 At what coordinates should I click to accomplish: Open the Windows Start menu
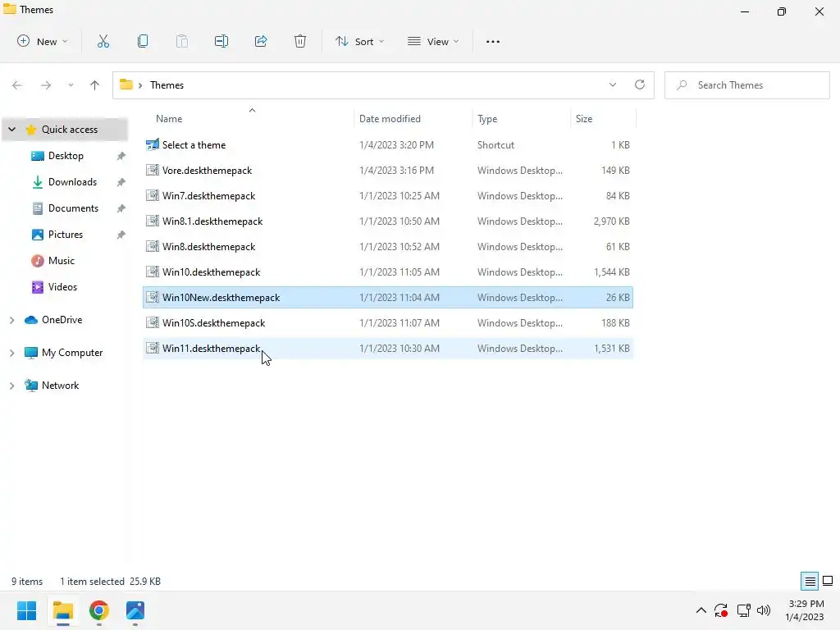[x=26, y=610]
